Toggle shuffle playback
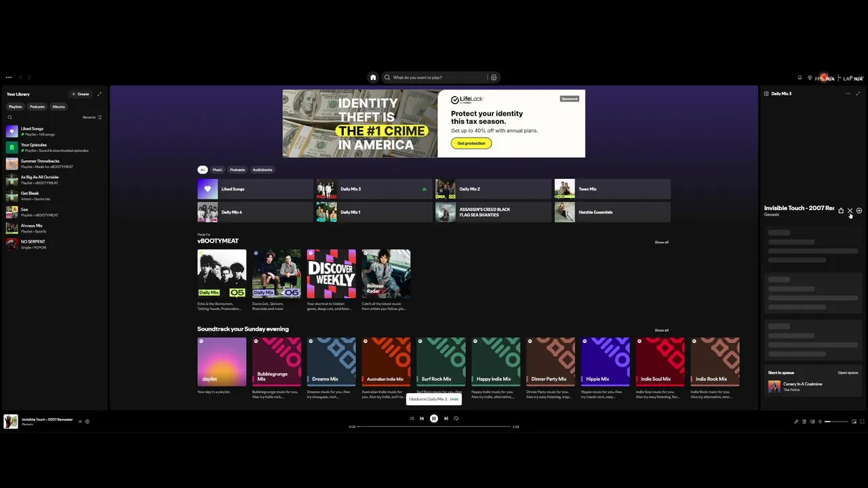Image resolution: width=868 pixels, height=488 pixels. (411, 419)
